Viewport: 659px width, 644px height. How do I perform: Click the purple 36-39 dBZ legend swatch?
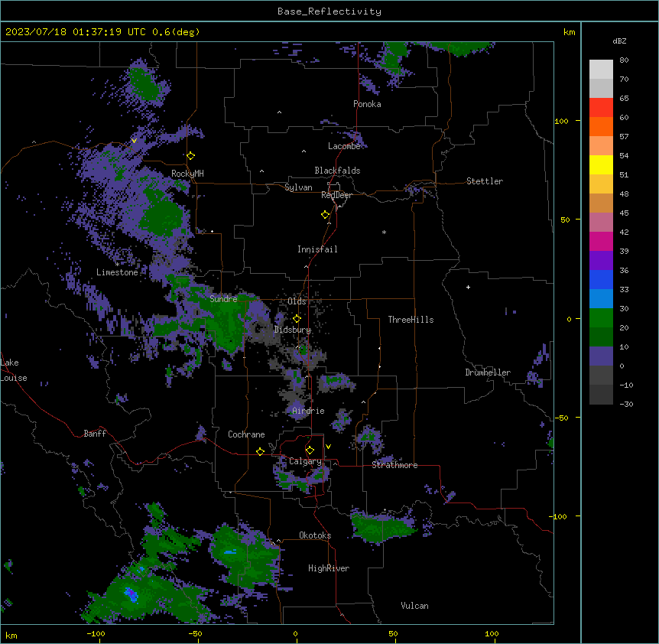pyautogui.click(x=601, y=261)
